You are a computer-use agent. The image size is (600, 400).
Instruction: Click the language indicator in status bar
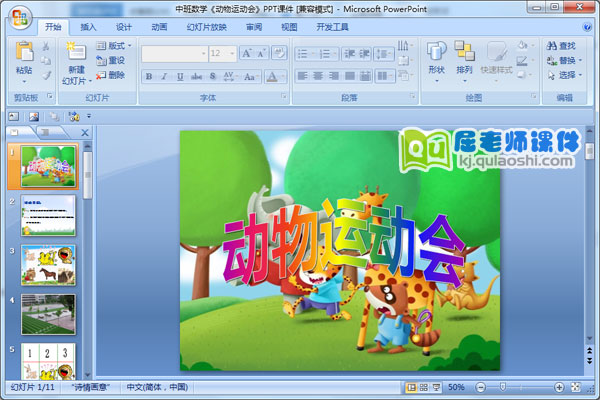(157, 387)
